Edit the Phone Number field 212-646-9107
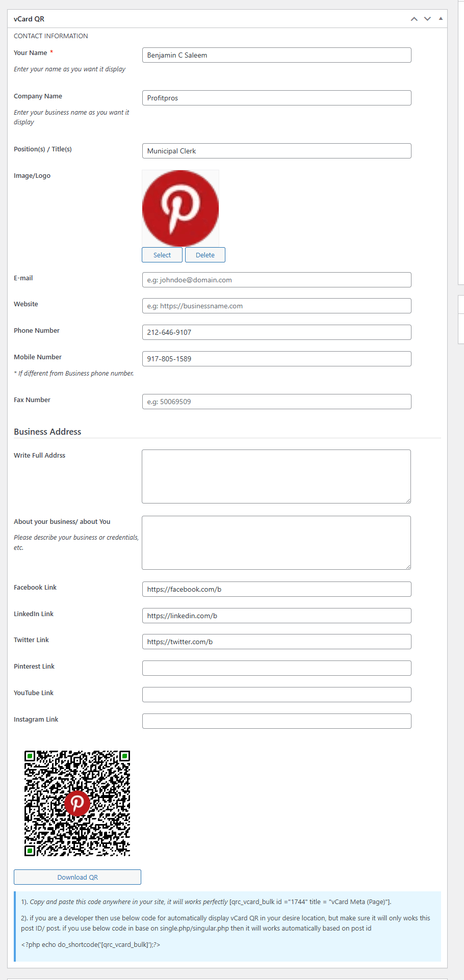 [x=276, y=332]
